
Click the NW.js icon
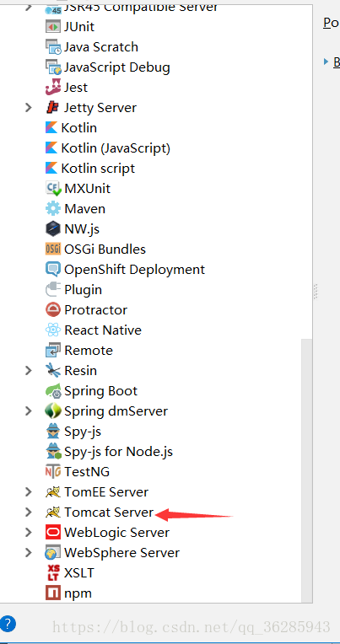(53, 228)
